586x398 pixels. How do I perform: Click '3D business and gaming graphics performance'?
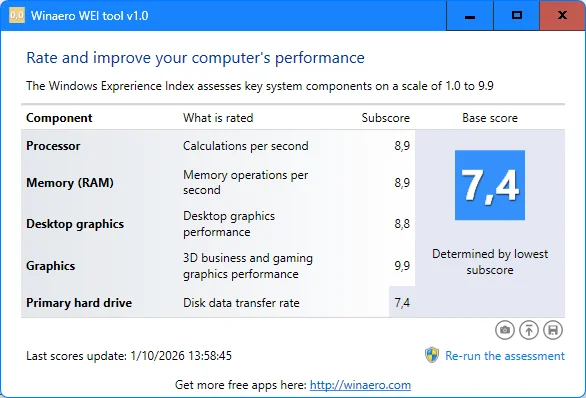248,266
